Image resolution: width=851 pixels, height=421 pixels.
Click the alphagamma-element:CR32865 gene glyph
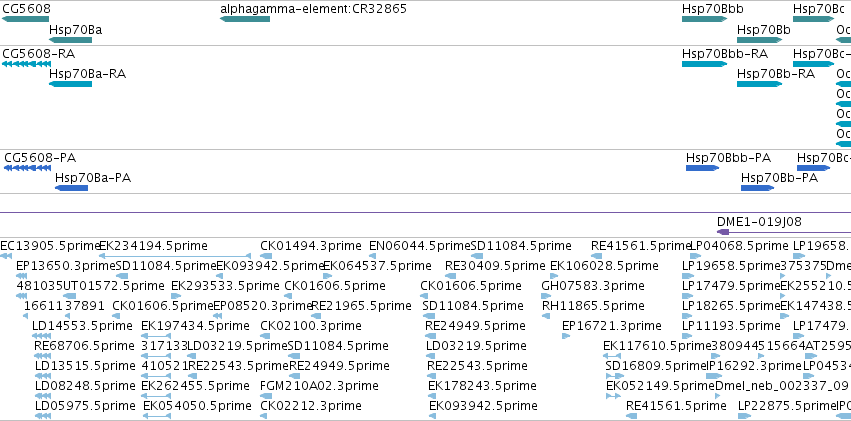245,19
